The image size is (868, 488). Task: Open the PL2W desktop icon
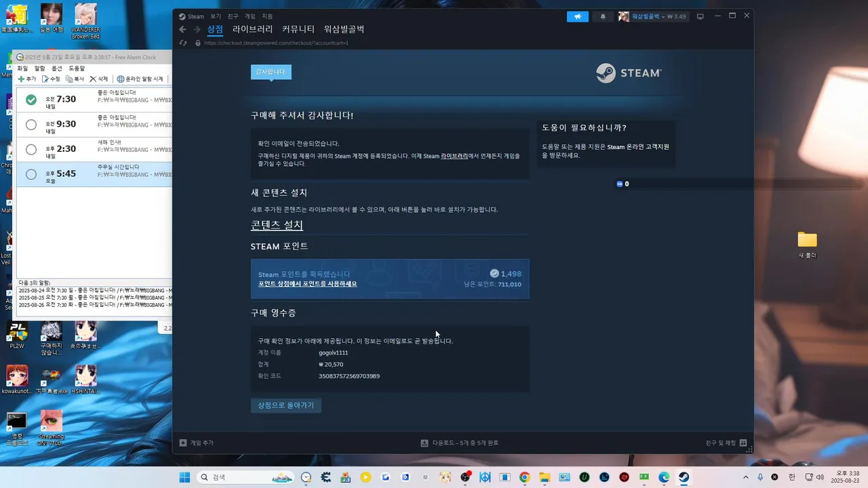pyautogui.click(x=17, y=336)
